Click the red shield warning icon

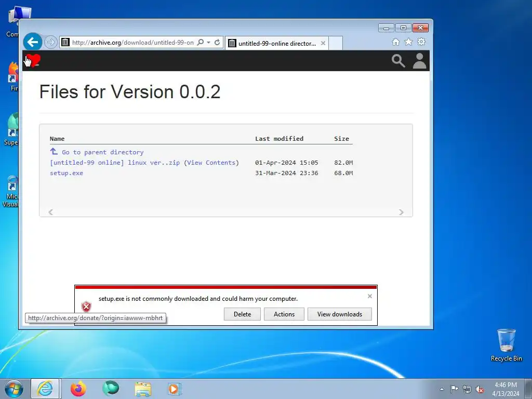[x=86, y=307]
